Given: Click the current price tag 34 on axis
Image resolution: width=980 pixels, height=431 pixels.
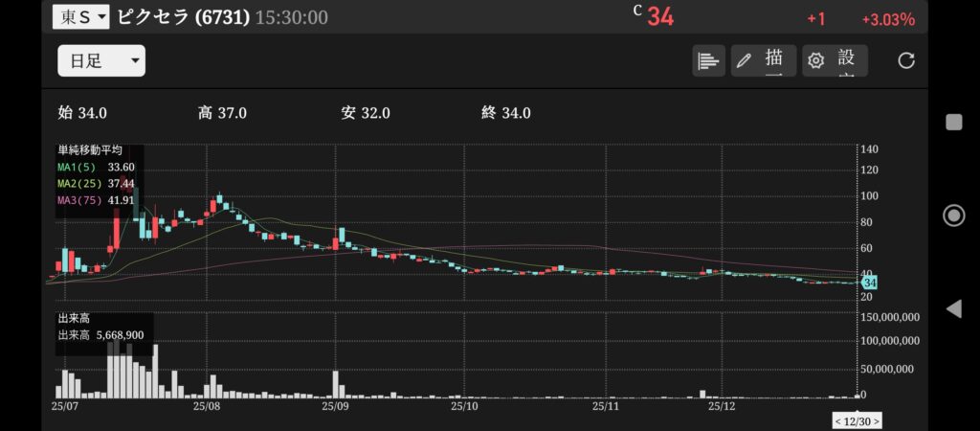Looking at the screenshot, I should point(870,283).
